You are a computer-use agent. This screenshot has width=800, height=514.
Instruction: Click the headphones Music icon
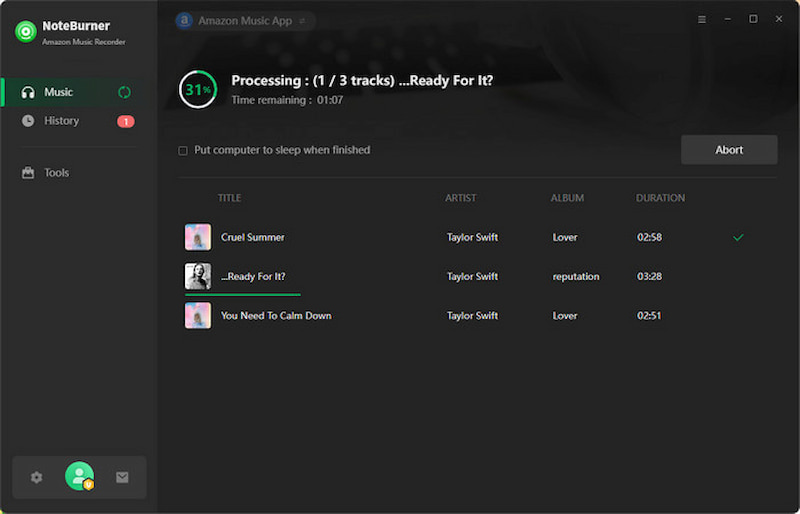pyautogui.click(x=28, y=92)
